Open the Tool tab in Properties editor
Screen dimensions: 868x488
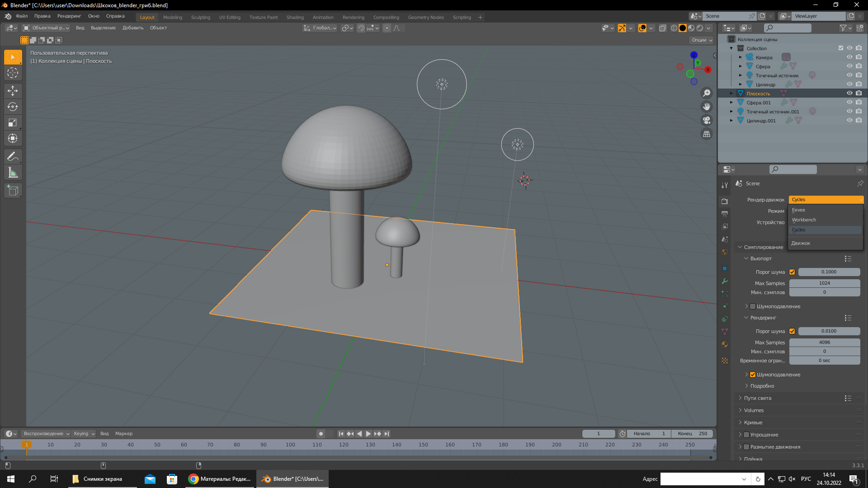coord(725,185)
